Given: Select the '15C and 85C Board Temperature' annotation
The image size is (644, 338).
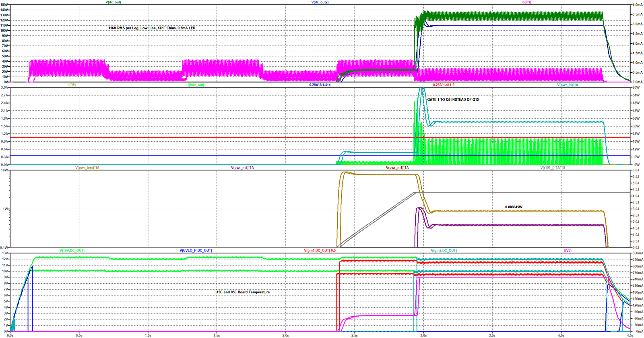Looking at the screenshot, I should [243, 292].
